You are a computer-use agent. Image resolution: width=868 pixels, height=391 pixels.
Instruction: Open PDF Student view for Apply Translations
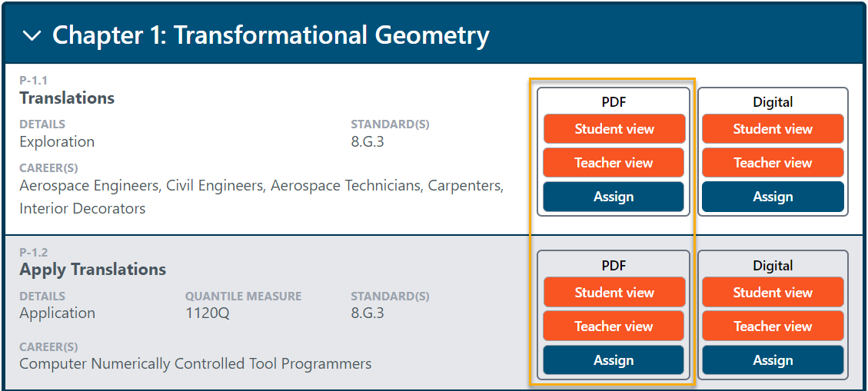pyautogui.click(x=614, y=293)
